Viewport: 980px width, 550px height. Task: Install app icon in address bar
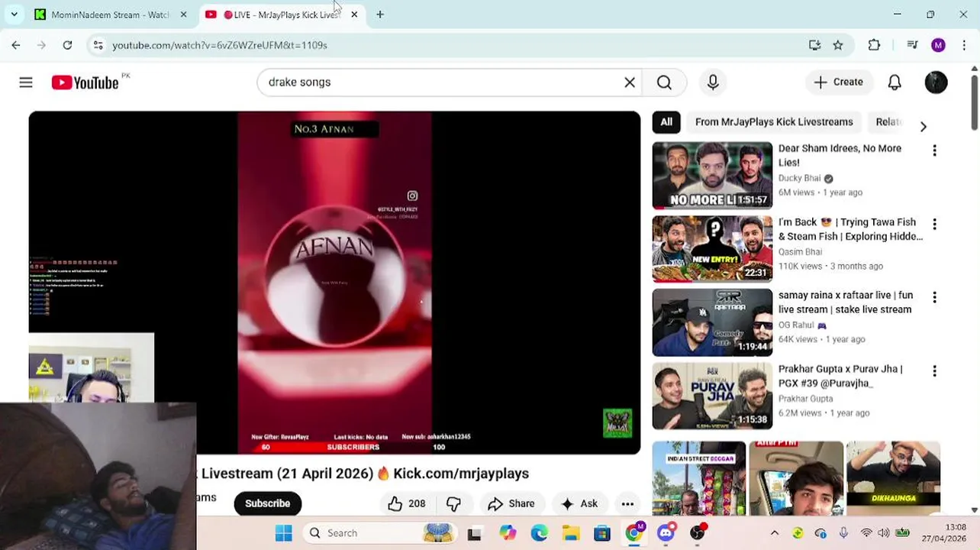tap(814, 45)
